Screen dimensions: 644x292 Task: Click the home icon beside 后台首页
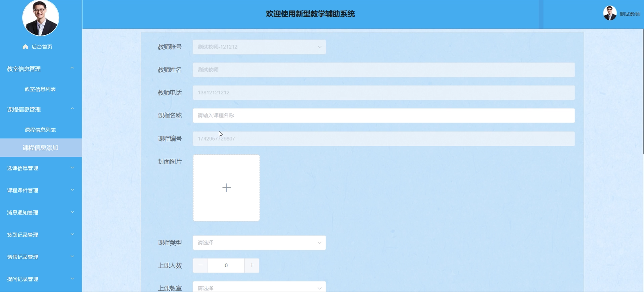tap(25, 47)
